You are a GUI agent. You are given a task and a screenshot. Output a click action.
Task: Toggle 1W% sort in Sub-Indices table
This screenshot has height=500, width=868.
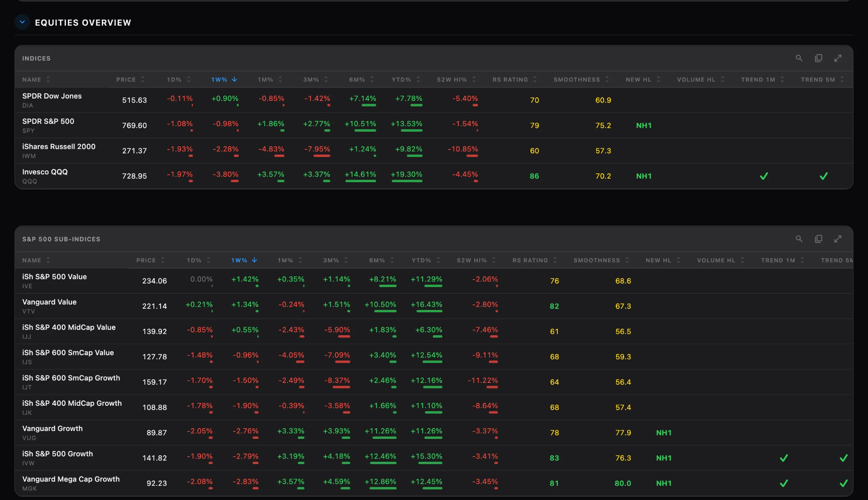(x=244, y=260)
